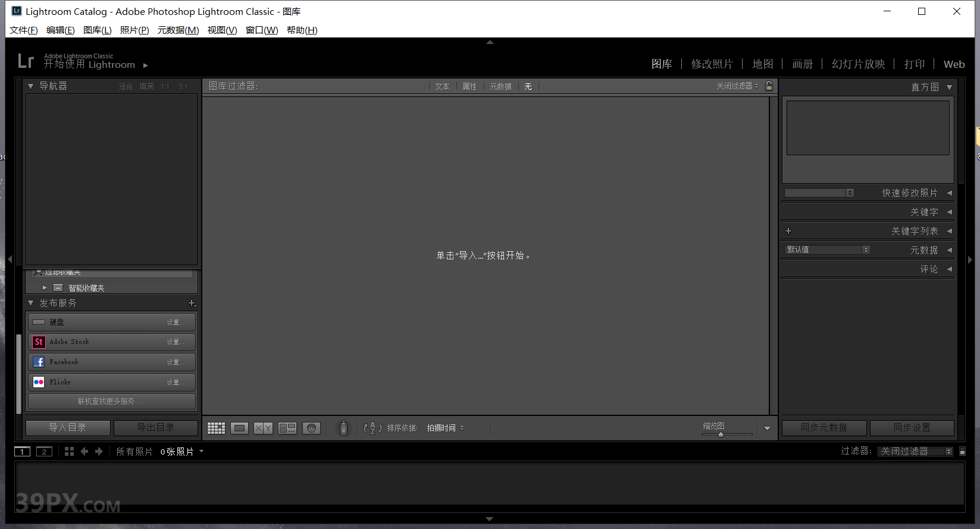Switch to the 地图 module
Viewport: 980px width, 529px height.
(x=763, y=64)
